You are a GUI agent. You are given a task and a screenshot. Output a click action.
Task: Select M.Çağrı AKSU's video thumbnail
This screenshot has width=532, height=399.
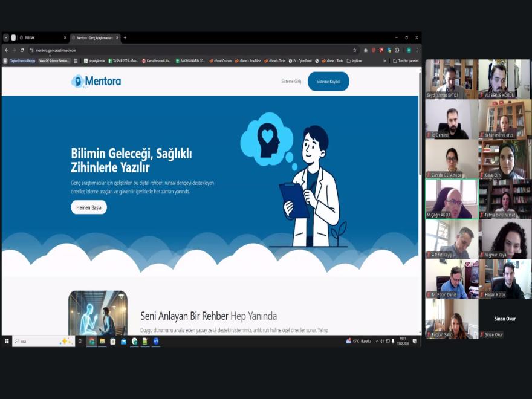[451, 199]
